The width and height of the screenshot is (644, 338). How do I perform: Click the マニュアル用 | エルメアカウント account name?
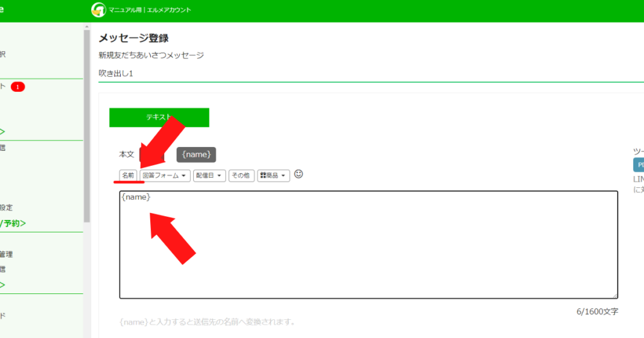[x=150, y=10]
